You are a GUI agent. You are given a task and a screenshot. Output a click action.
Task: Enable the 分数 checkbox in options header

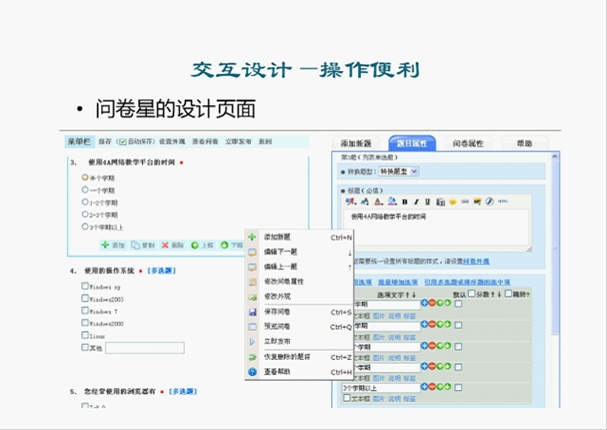tap(472, 293)
